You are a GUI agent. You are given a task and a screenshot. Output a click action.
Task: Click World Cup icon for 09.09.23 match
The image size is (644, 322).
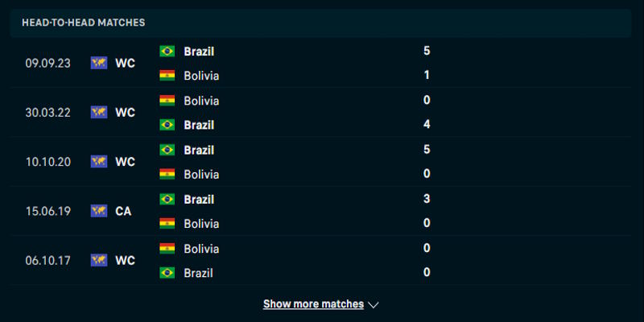click(99, 63)
